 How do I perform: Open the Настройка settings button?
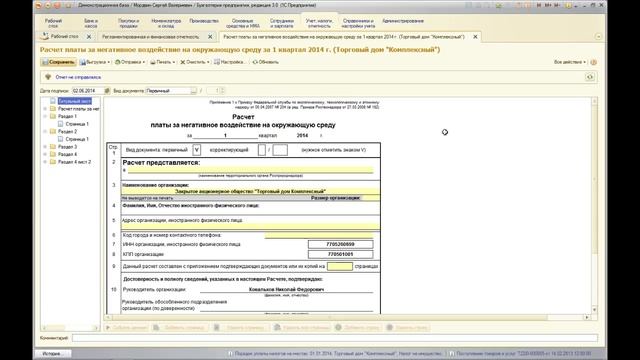pos(229,62)
